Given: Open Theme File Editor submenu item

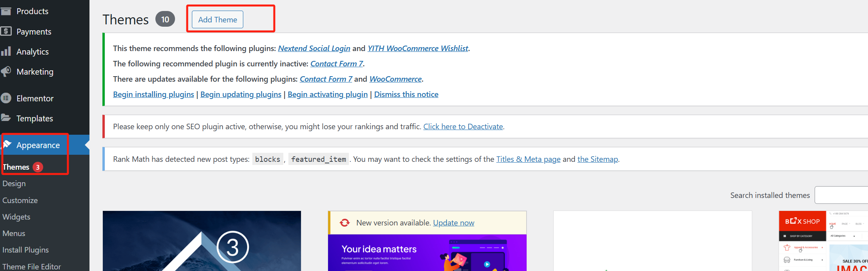Looking at the screenshot, I should [32, 266].
